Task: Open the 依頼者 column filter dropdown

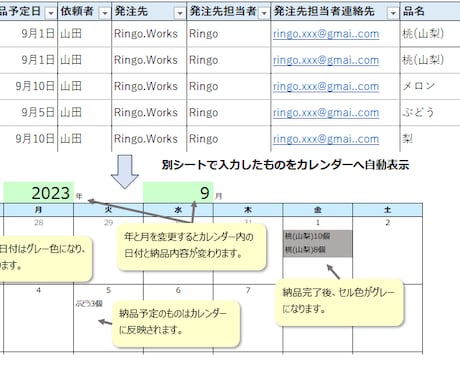Action: 105,13
